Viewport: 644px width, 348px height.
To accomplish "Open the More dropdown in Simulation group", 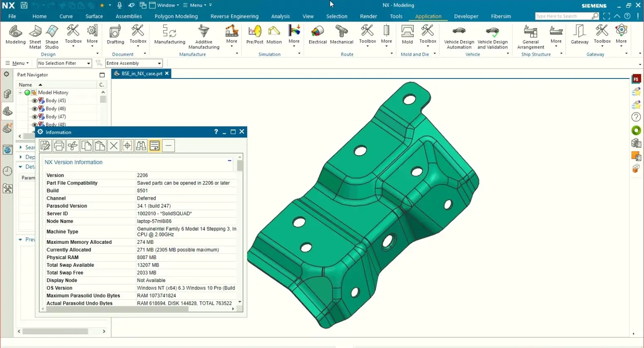I will 294,35.
